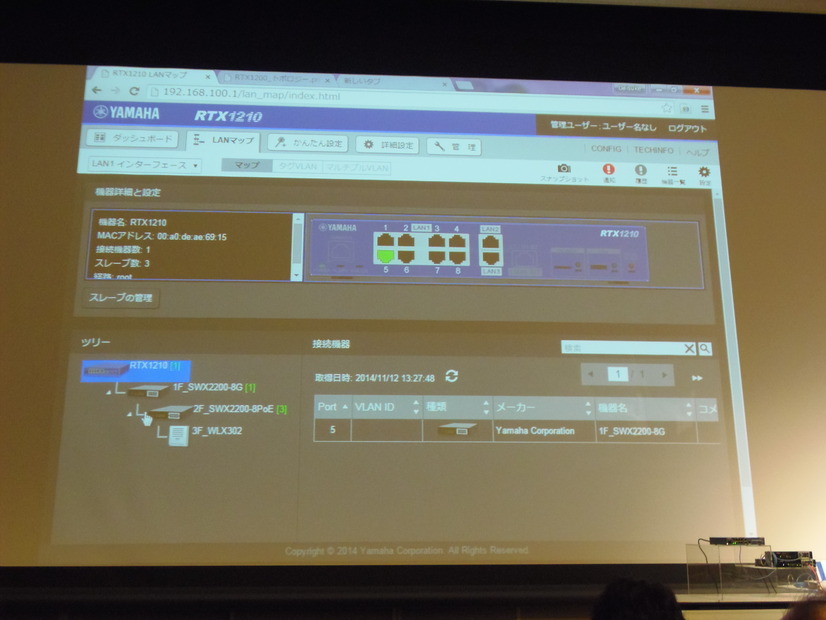Click the Yamaha logo in the header

[126, 113]
